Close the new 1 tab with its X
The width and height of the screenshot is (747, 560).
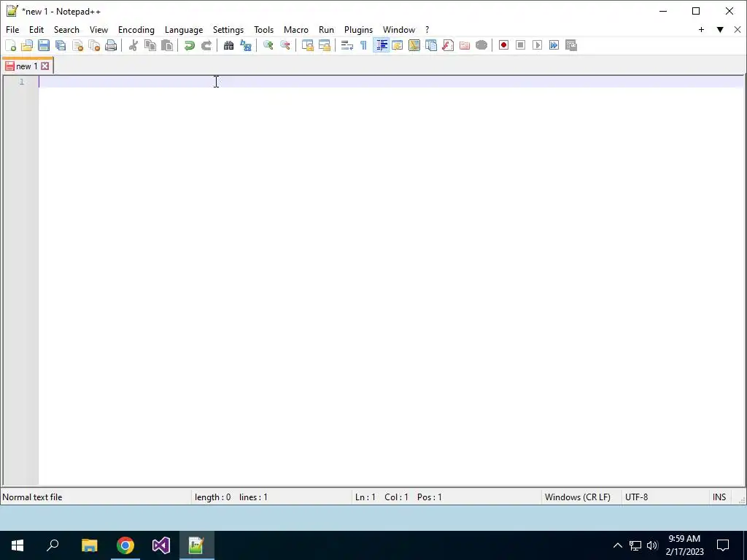(44, 66)
